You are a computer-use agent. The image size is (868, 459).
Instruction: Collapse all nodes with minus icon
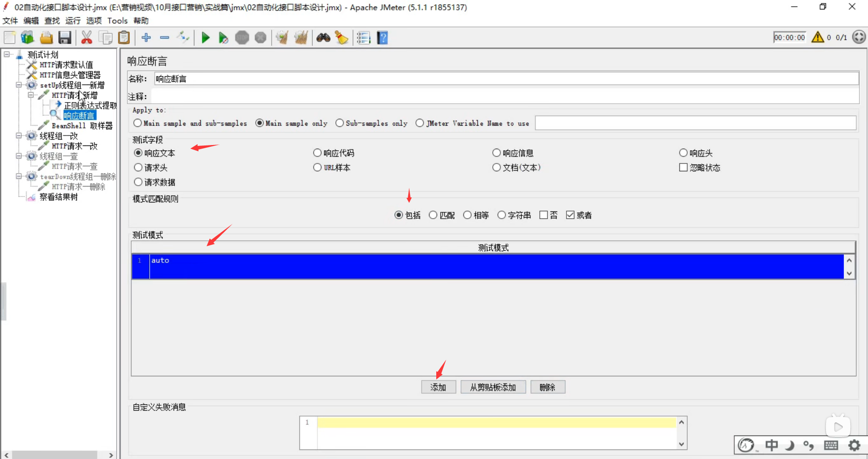165,37
